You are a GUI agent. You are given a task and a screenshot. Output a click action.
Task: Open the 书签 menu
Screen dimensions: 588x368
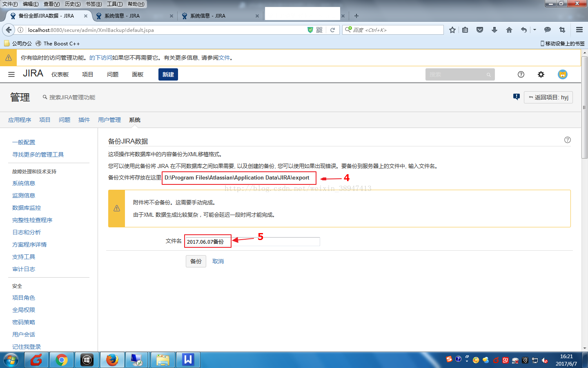pyautogui.click(x=94, y=4)
